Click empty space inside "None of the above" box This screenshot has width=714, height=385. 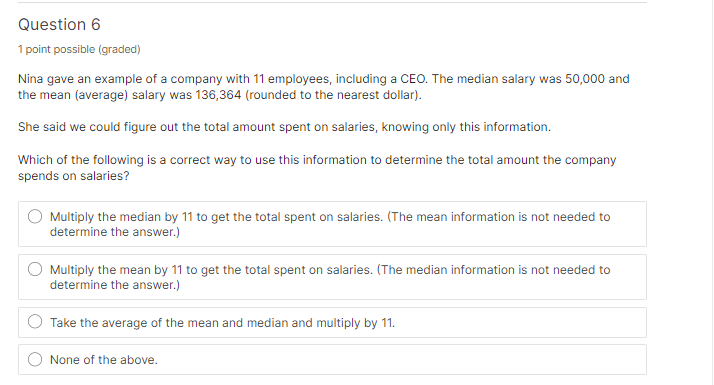click(x=401, y=359)
